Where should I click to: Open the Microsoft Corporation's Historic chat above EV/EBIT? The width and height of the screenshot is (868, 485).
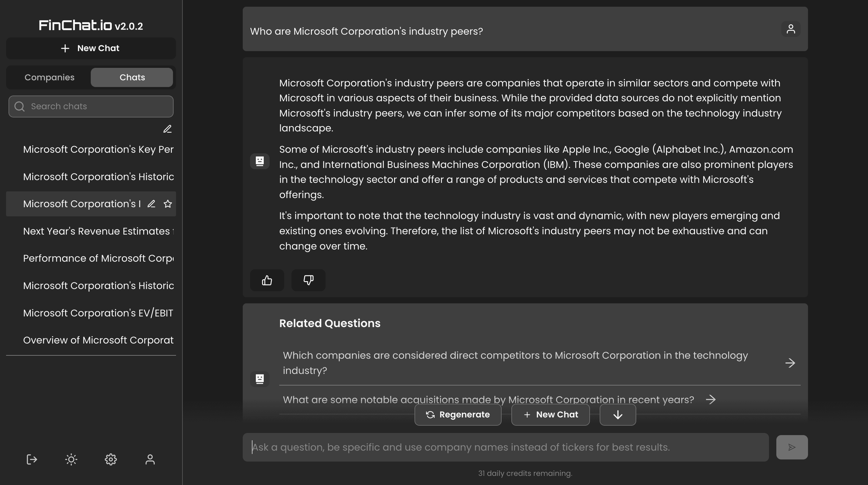91,285
